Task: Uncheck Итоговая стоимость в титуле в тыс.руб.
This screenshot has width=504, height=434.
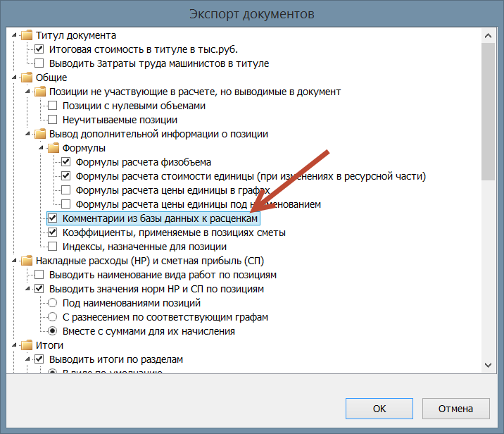Action: [x=39, y=49]
